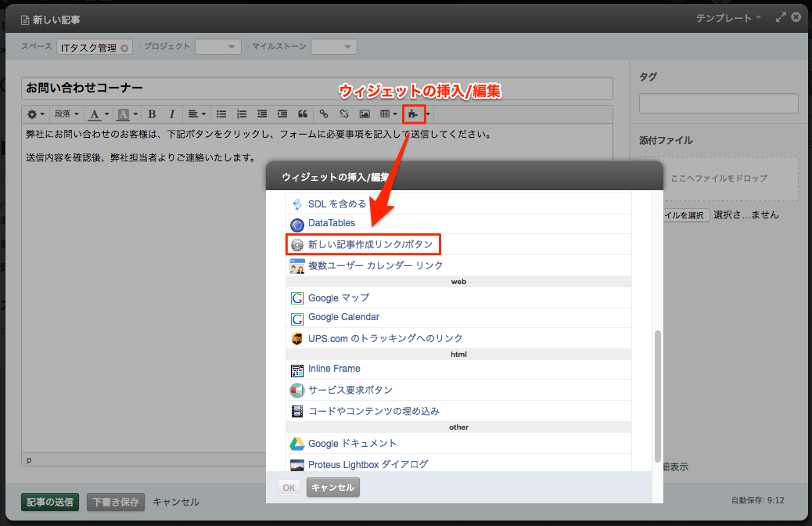The image size is (812, 526).
Task: Open the 段落 paragraph style dropdown
Action: (x=66, y=114)
